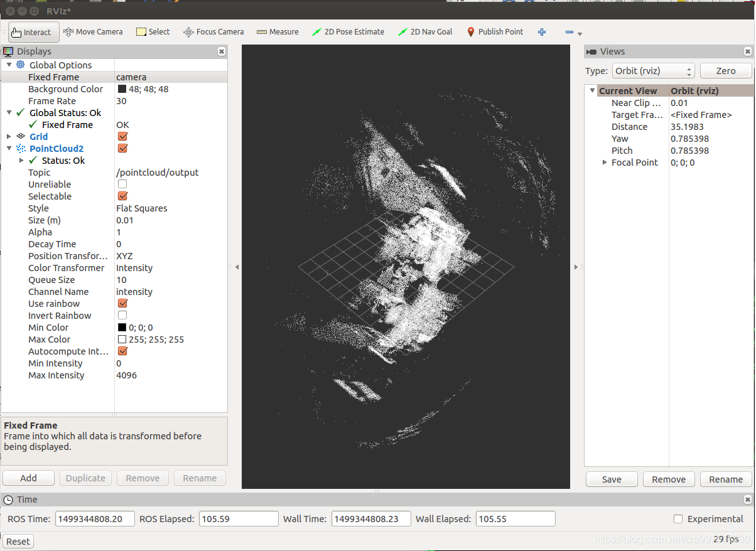Toggle the Grid display checkbox
This screenshot has height=551, width=756.
click(122, 136)
